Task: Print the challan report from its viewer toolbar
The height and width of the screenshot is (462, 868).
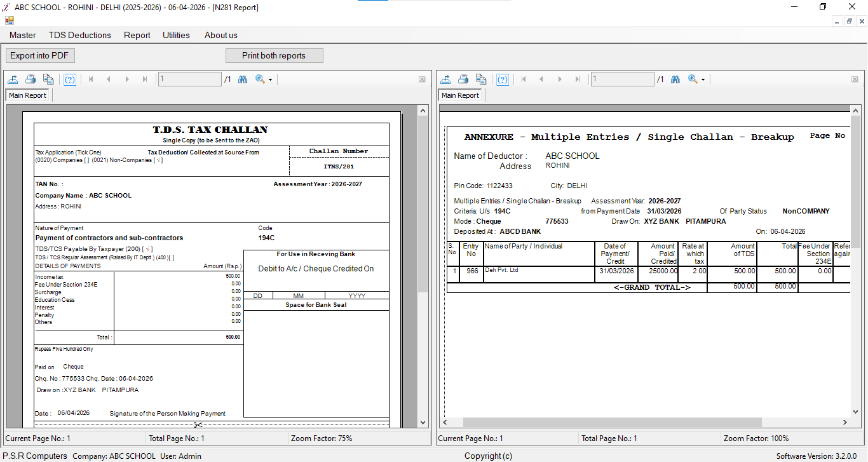Action: (30, 79)
